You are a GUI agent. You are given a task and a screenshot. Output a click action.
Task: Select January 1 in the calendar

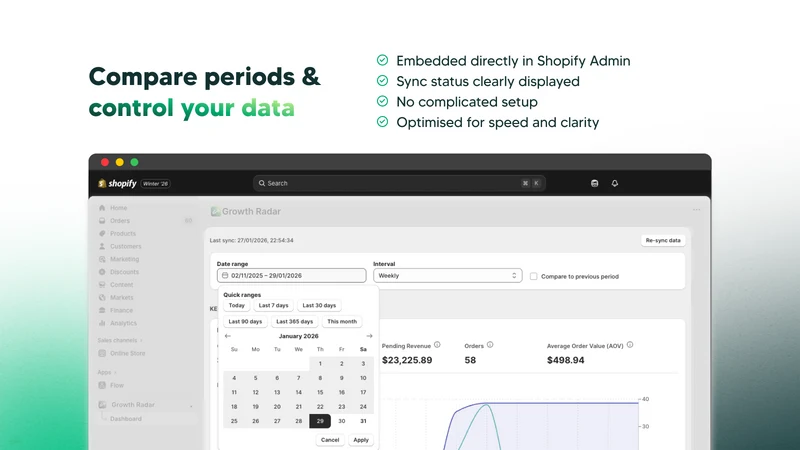(320, 364)
